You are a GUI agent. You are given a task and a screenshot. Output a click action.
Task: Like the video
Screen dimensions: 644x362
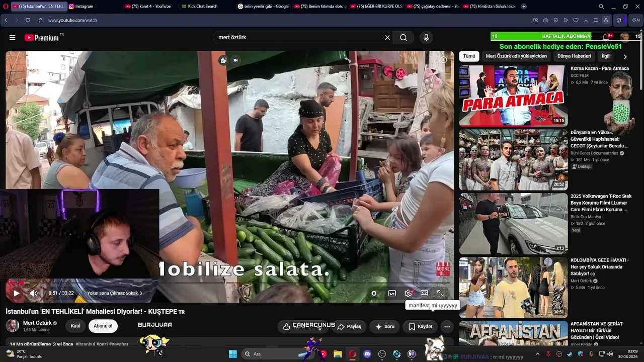tap(288, 326)
